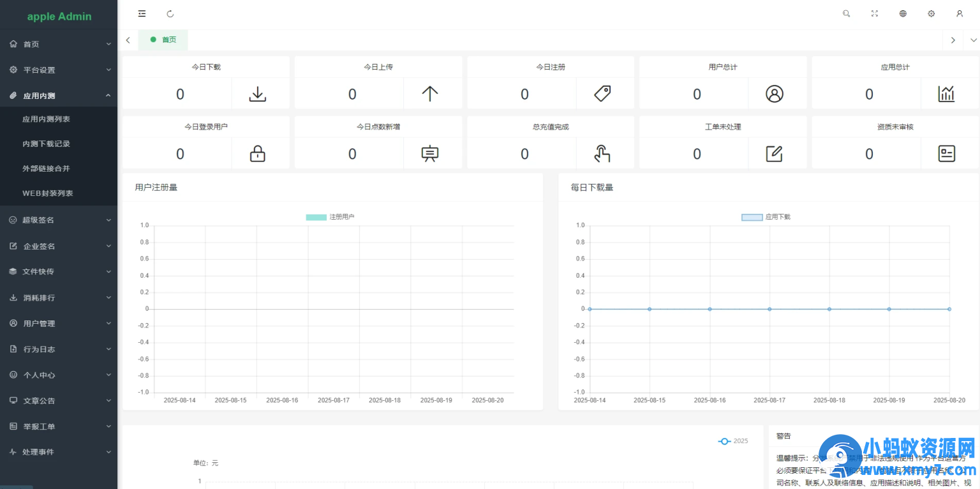Select the 首页 tab
This screenshot has width=980, height=489.
coord(163,40)
